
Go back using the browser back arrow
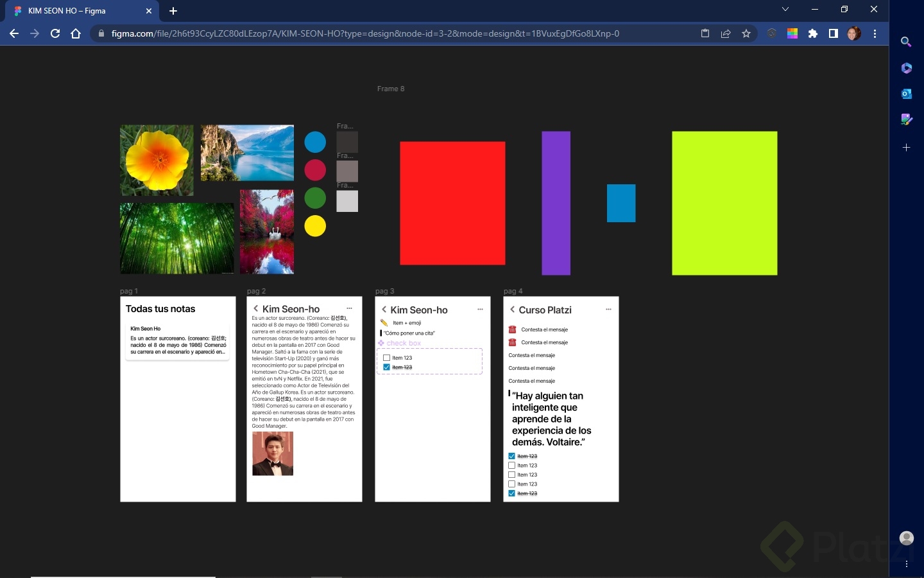coord(14,33)
